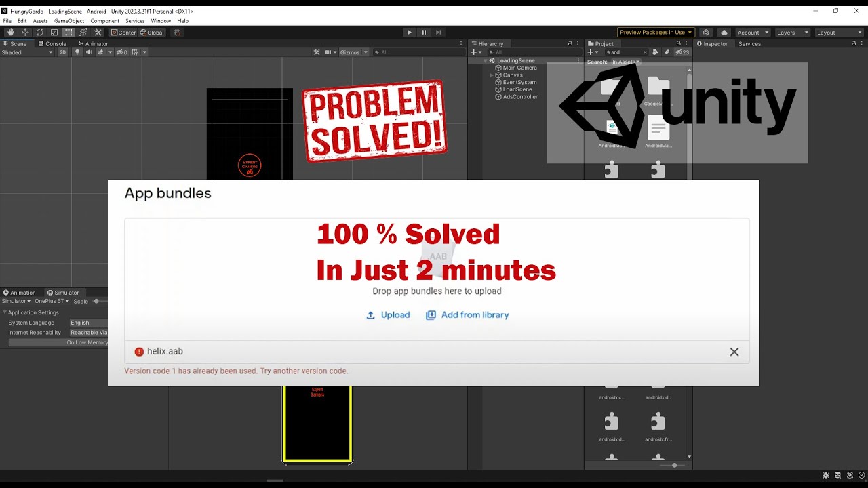Viewport: 868px width, 488px height.
Task: Click the On Low Memory button
Action: (x=58, y=342)
